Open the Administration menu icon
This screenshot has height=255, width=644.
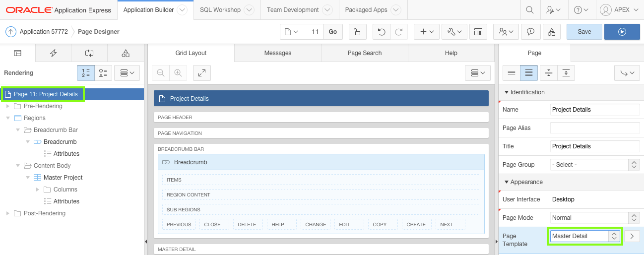pos(553,10)
